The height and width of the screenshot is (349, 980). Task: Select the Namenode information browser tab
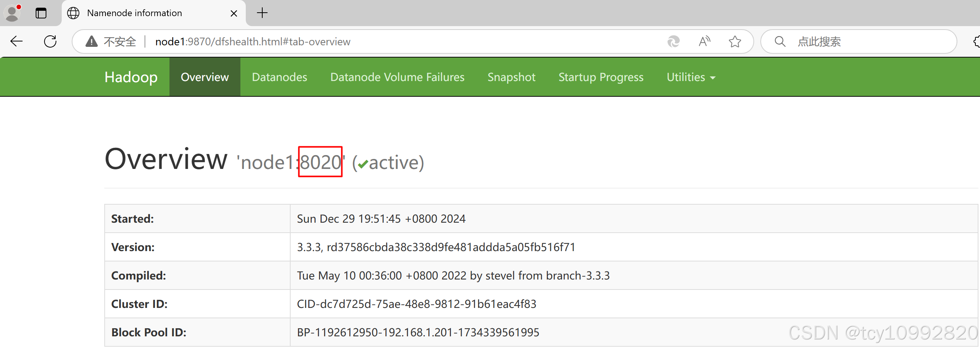(135, 13)
